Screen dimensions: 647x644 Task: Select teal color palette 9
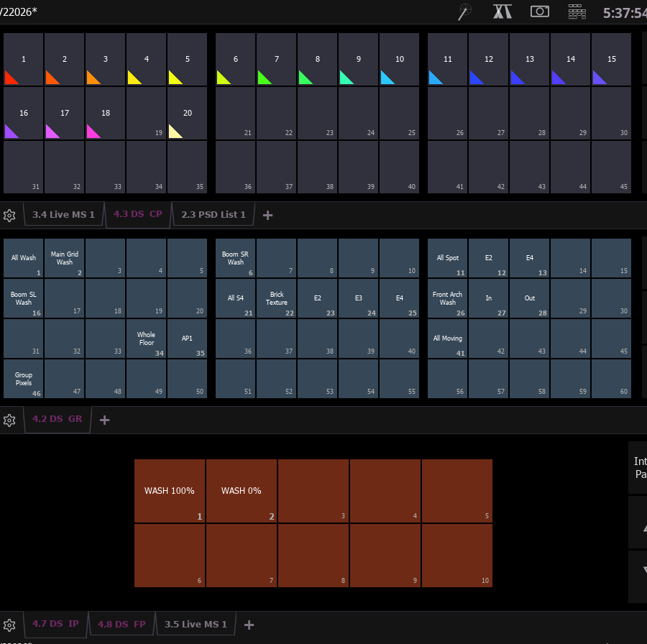click(359, 60)
